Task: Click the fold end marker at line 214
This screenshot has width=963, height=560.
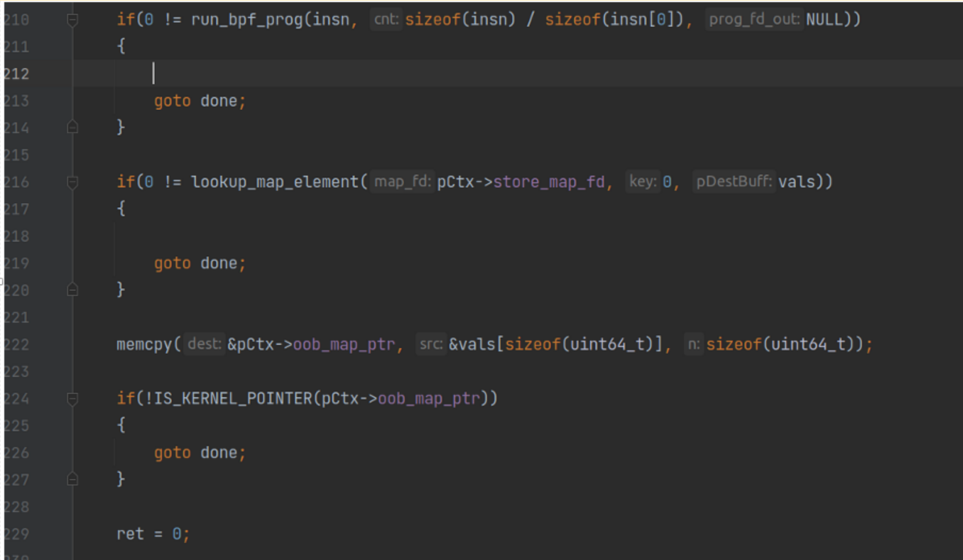Action: coord(72,127)
